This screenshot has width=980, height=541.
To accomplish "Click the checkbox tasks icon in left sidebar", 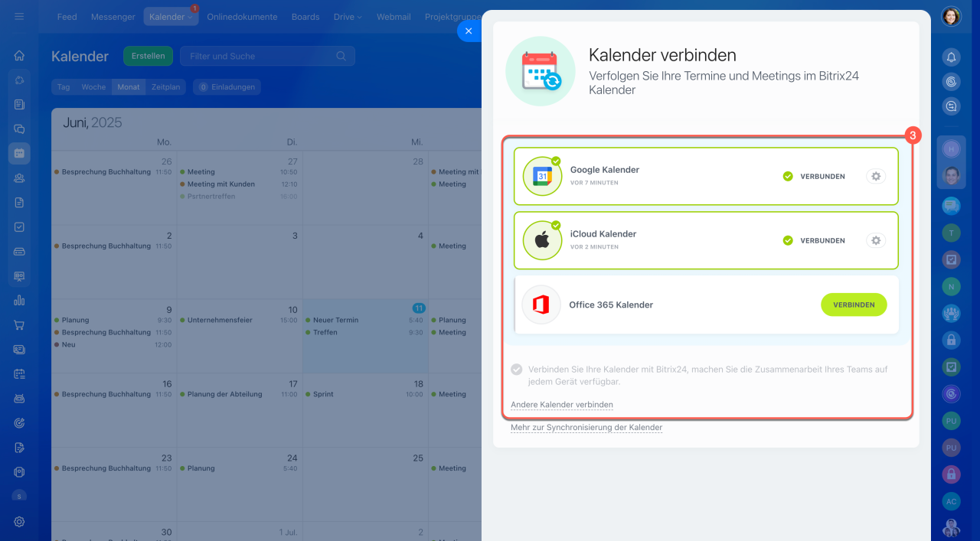I will 19,227.
